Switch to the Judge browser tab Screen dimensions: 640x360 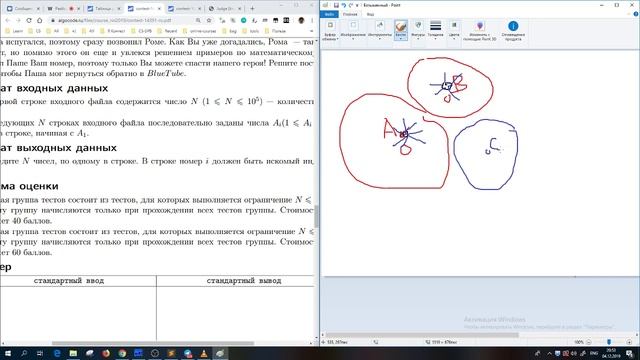(x=225, y=8)
